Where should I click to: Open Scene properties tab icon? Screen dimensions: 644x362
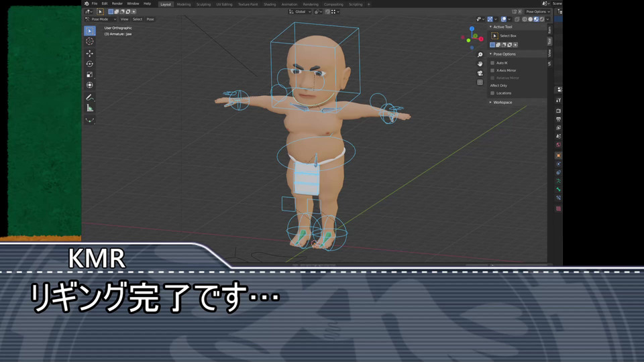558,136
